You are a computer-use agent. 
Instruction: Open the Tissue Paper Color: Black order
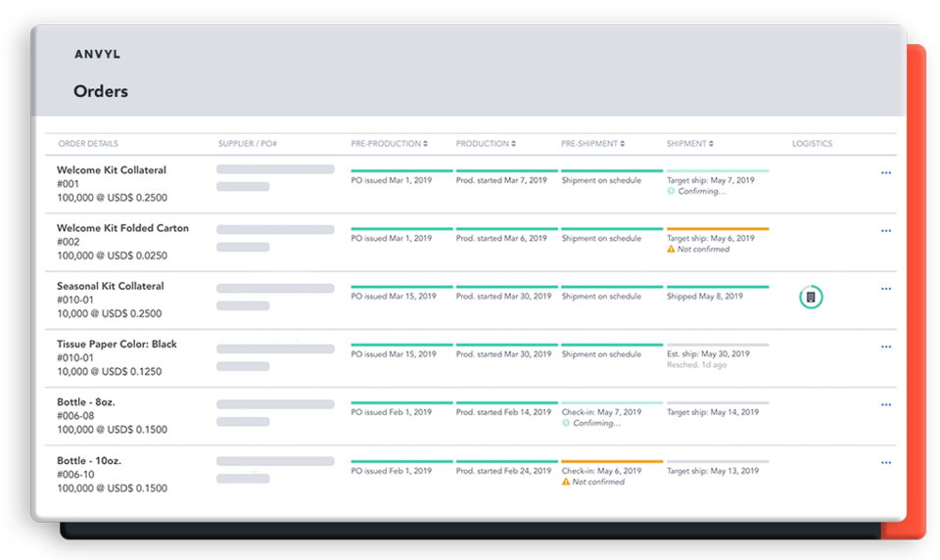pos(117,345)
